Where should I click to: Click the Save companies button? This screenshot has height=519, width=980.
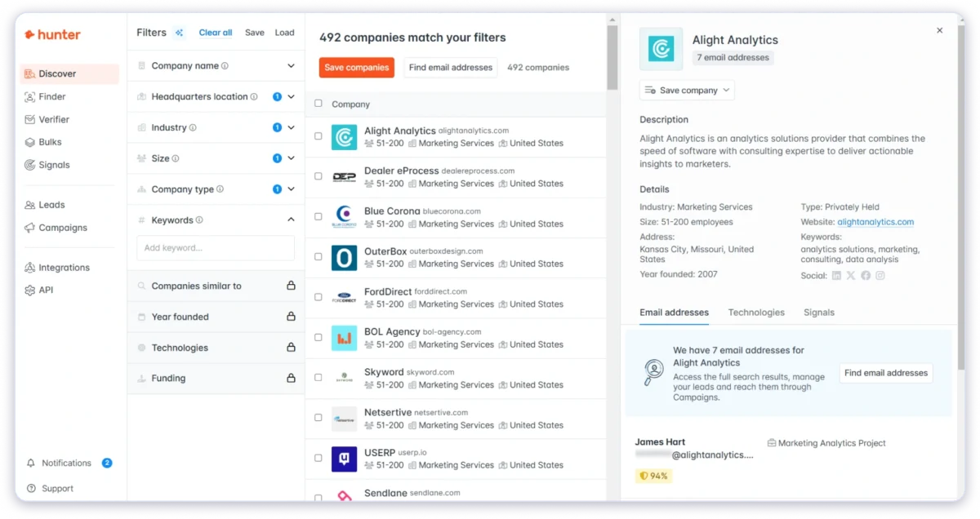356,68
